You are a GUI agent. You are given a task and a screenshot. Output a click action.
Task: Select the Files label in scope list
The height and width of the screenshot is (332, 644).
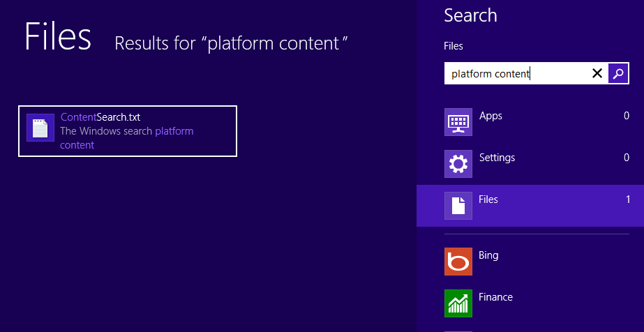click(x=488, y=199)
